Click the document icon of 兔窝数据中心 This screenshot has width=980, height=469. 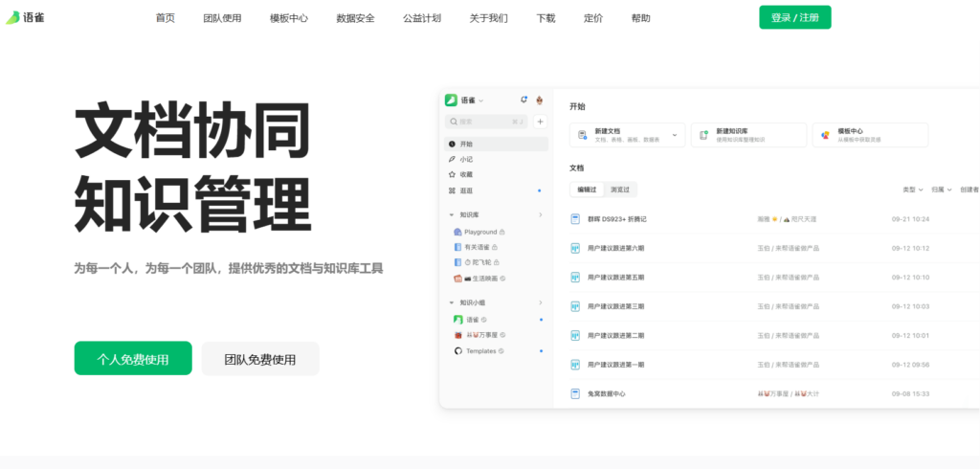point(575,394)
